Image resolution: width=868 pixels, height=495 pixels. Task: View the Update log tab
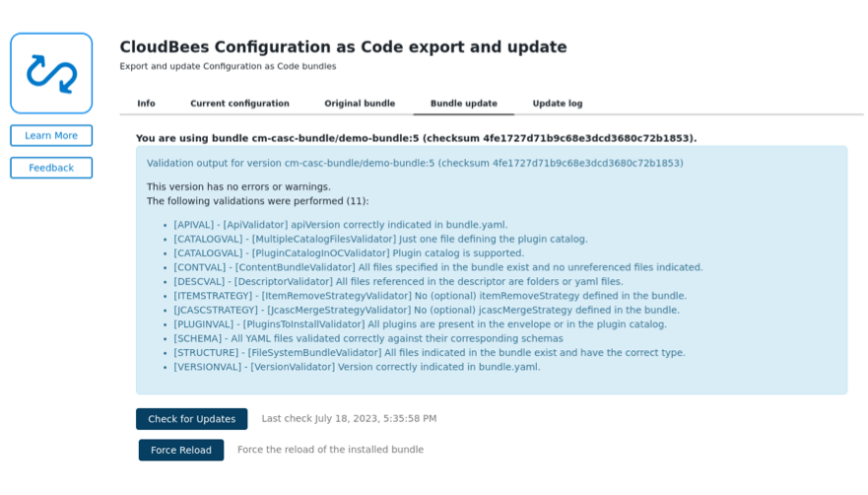click(558, 104)
